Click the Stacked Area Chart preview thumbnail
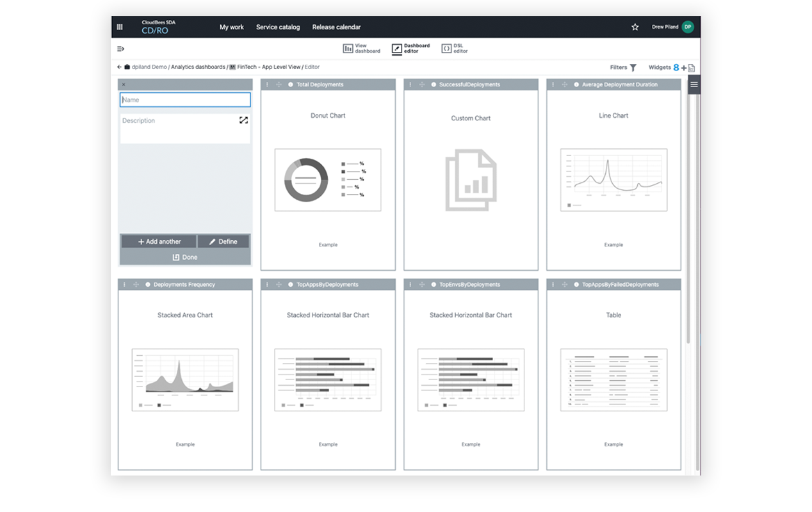 point(185,380)
